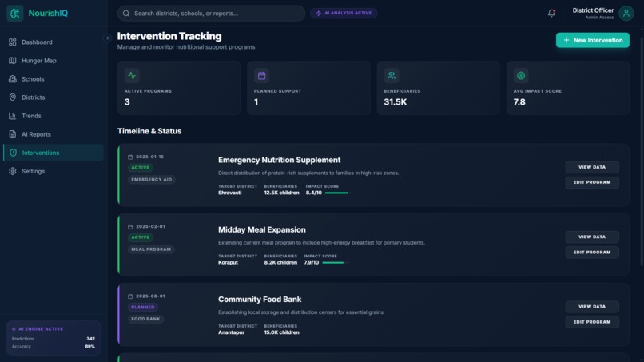This screenshot has width=644, height=362.
Task: Click the Emergency Nutrition Supplement title
Action: point(280,161)
